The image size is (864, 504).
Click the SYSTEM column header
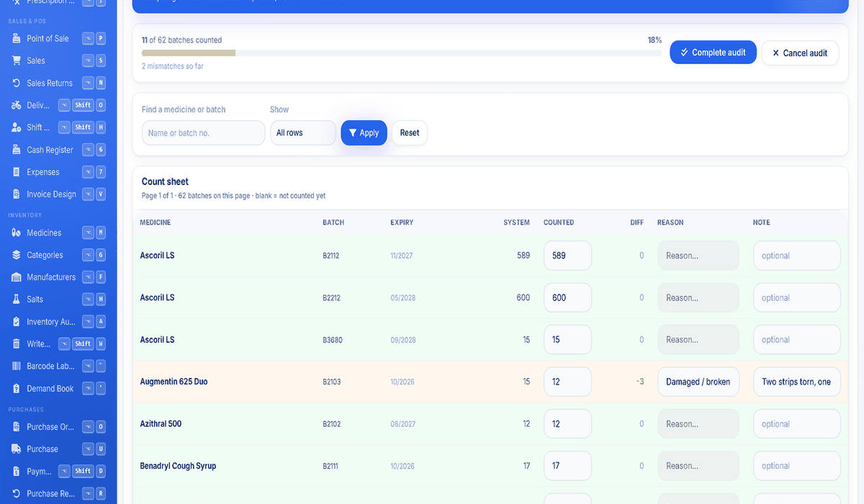click(x=516, y=222)
